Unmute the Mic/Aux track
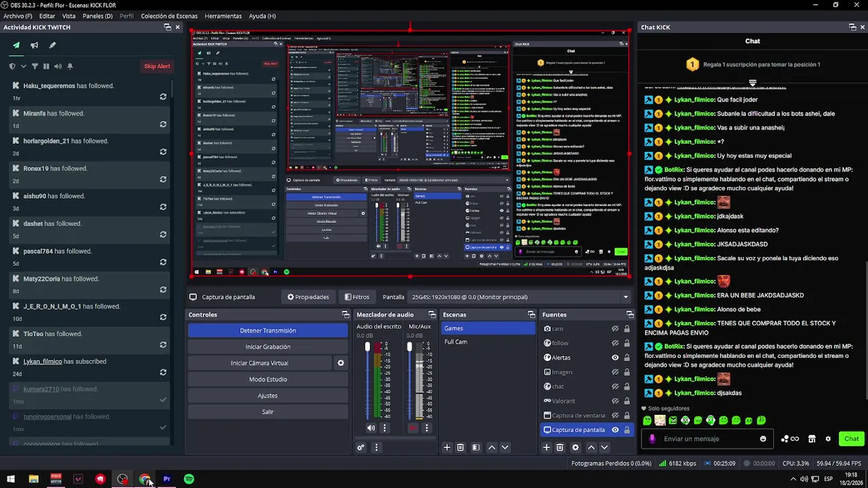 pyautogui.click(x=413, y=428)
